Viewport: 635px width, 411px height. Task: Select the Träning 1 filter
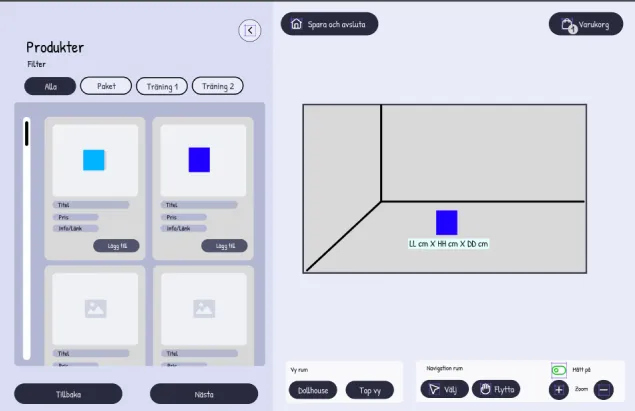point(162,86)
